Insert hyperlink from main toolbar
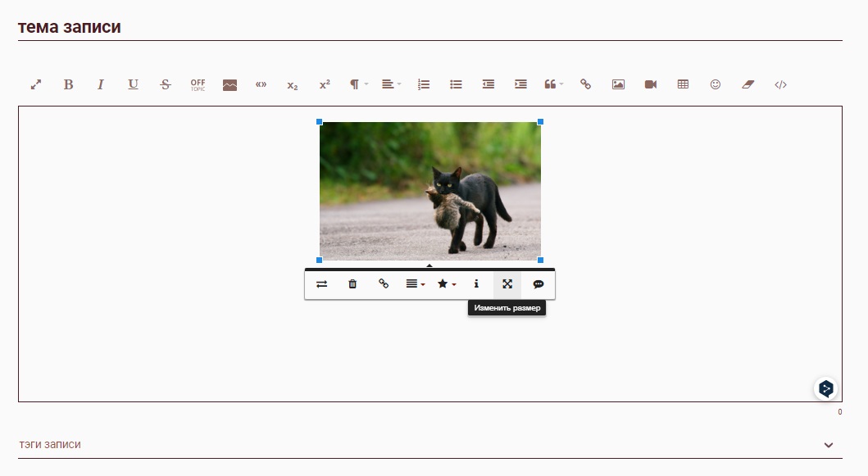The width and height of the screenshot is (868, 476). coord(586,84)
